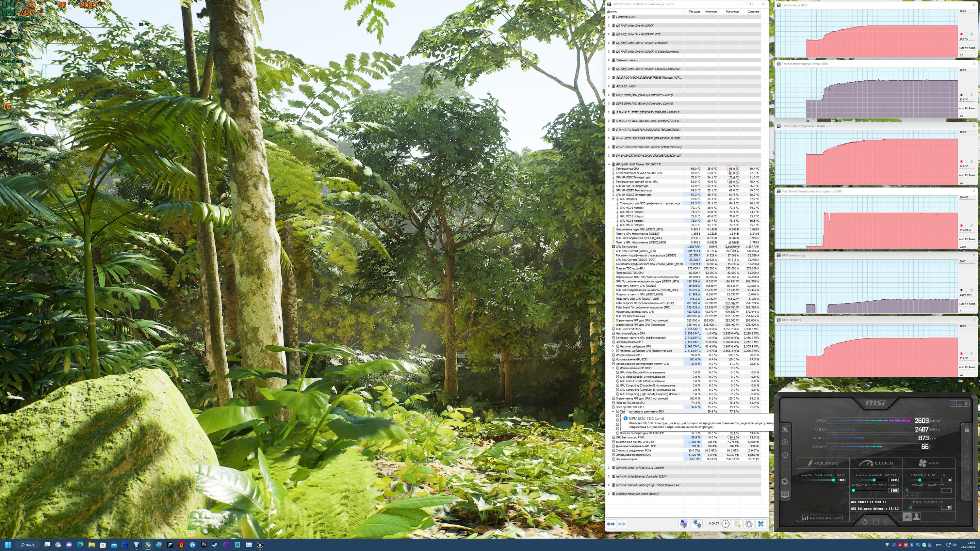980x551 pixels.
Task: Click HWiNFO expand-columns arrows icon
Action: tap(611, 524)
